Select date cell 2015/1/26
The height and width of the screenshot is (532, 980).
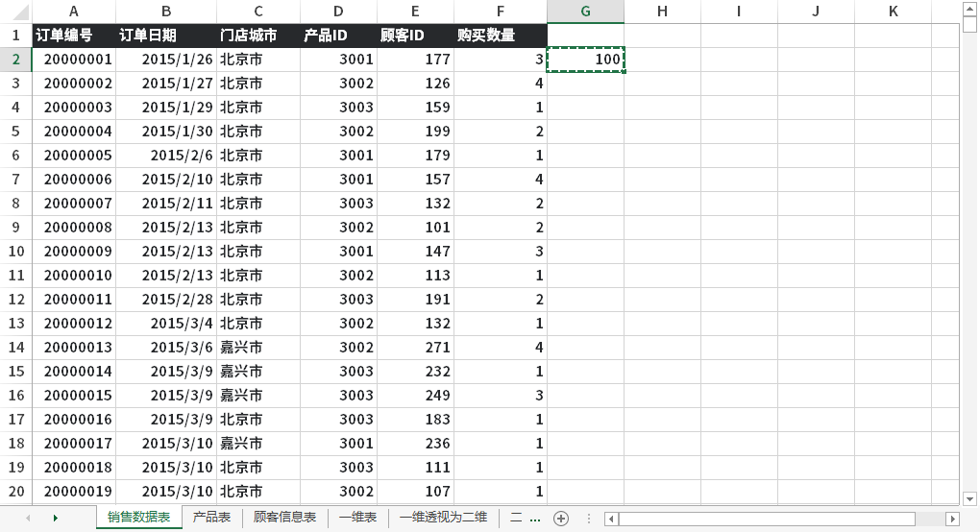point(166,60)
